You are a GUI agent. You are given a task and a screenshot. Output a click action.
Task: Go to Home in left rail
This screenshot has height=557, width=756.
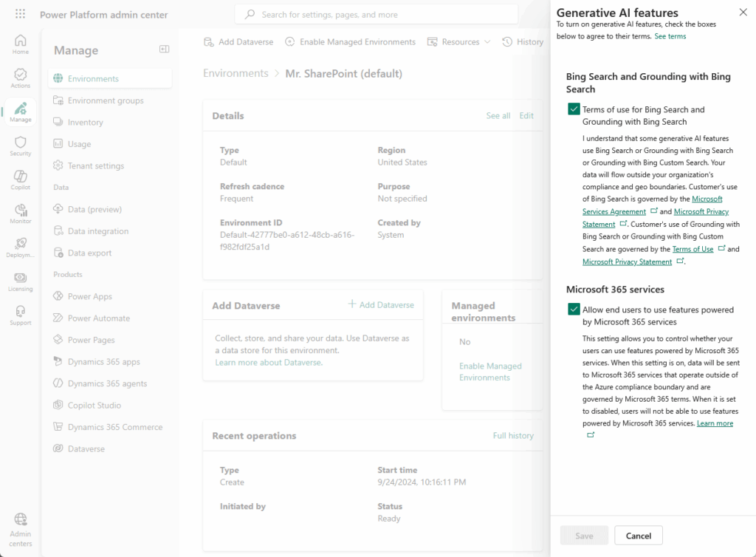(x=20, y=44)
